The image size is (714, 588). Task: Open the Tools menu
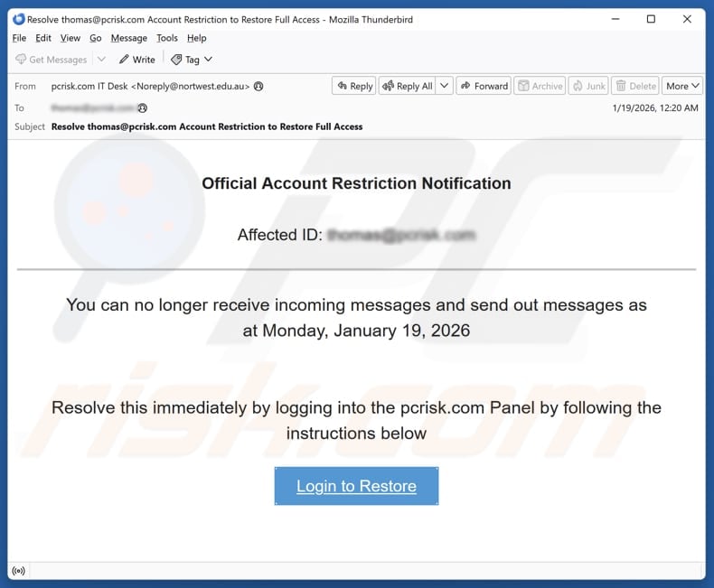coord(166,38)
